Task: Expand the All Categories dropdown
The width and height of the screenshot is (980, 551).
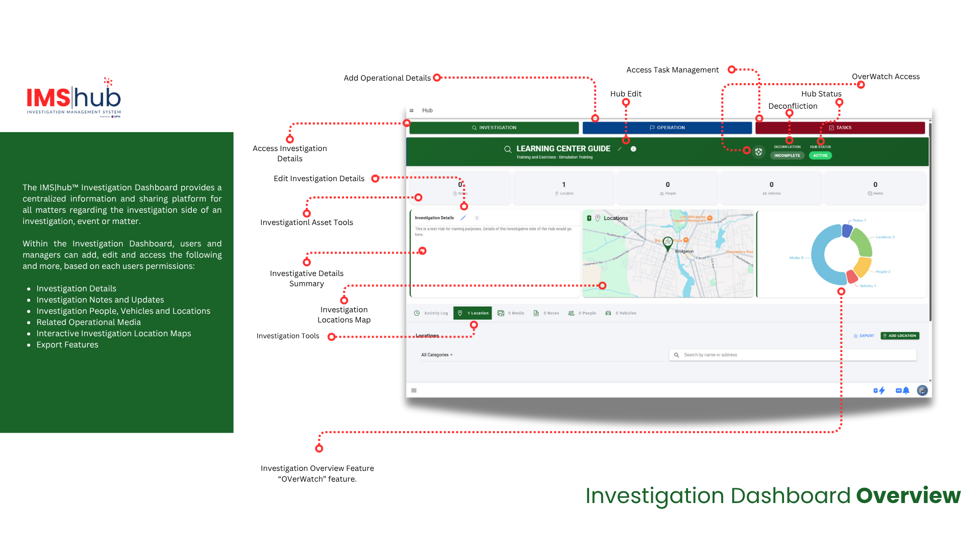Action: tap(437, 355)
